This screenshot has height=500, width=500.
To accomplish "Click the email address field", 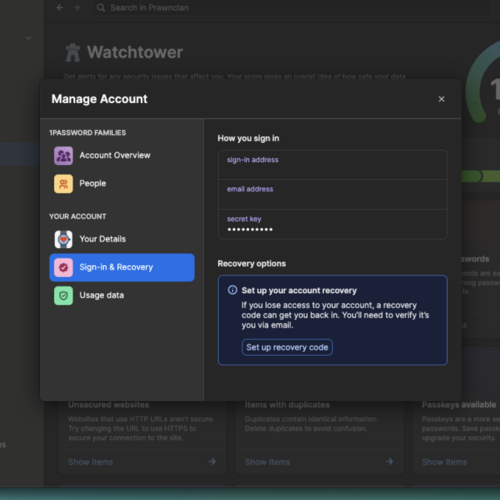I will click(332, 194).
